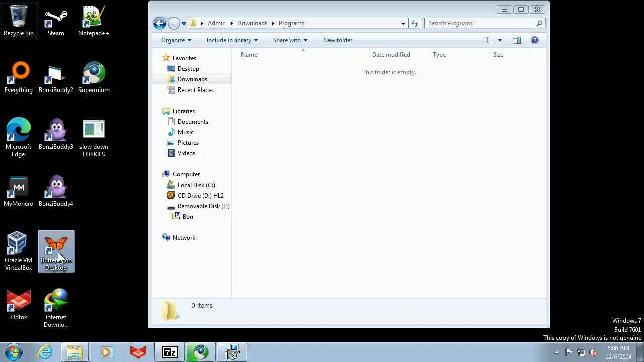Screen dimensions: 644x362
Task: Open Local Disk (C:)
Action: 196,185
